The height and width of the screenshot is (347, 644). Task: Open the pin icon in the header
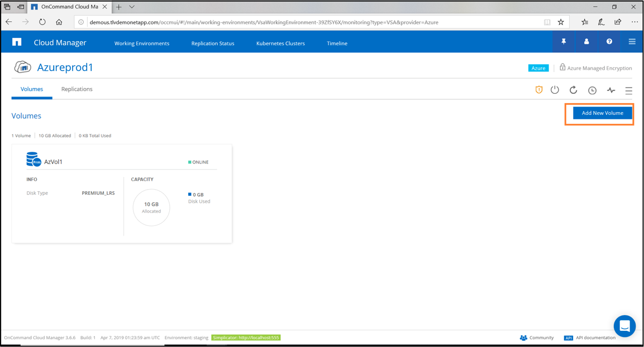click(564, 42)
